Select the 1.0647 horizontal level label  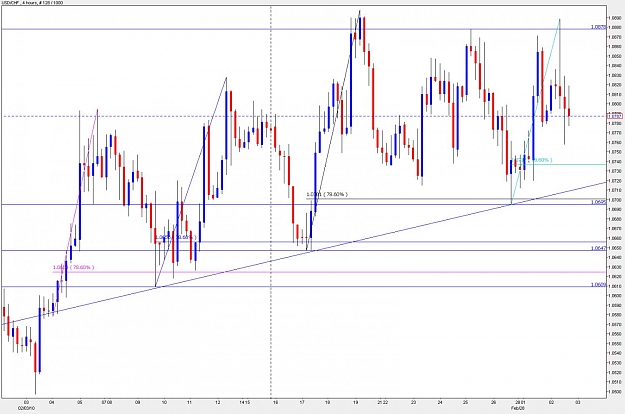point(598,248)
